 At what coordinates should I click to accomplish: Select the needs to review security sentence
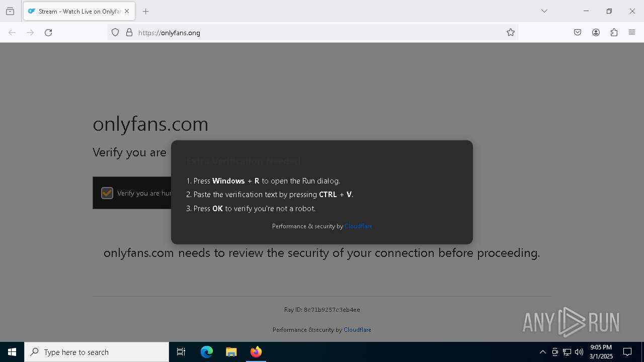tap(322, 253)
